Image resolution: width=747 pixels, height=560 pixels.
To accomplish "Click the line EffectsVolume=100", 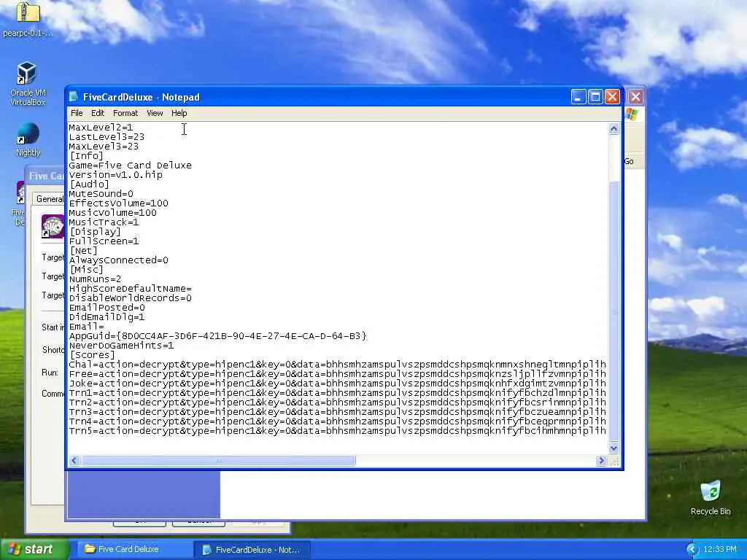I will point(119,203).
